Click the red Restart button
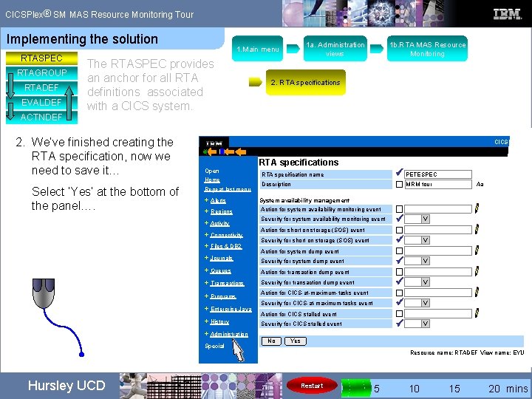Screen dimensions: 532x399 point(312,386)
